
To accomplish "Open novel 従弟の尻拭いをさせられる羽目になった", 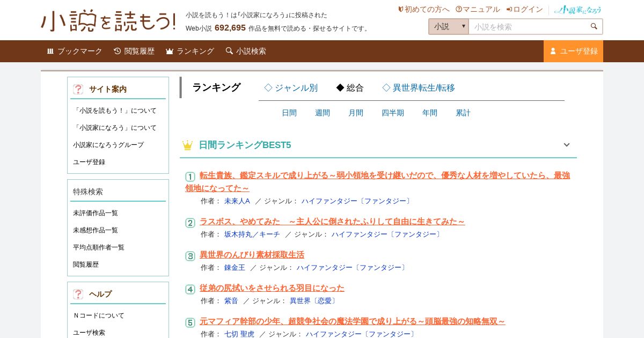I will (x=272, y=288).
